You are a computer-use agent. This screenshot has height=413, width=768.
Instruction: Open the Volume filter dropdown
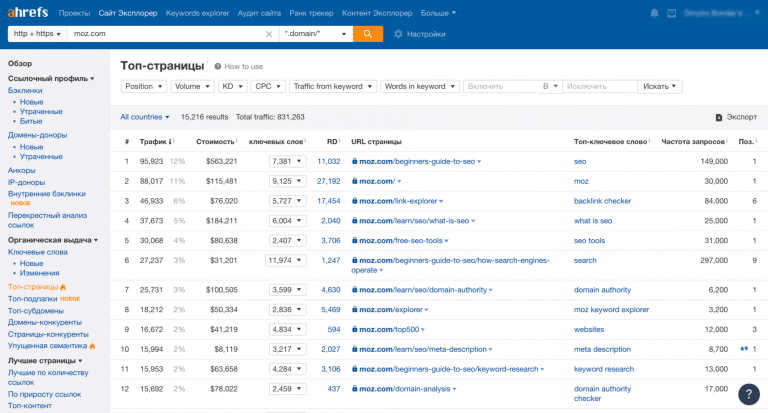192,86
